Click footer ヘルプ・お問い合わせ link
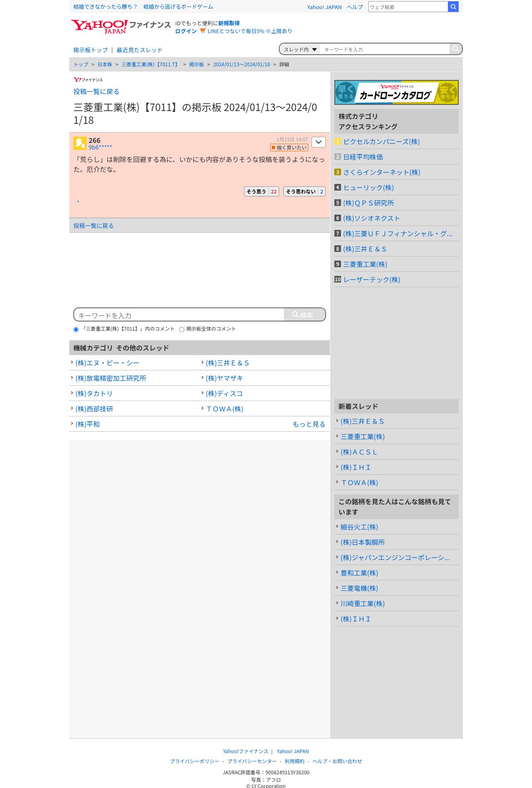Image resolution: width=532 pixels, height=788 pixels. [x=337, y=761]
